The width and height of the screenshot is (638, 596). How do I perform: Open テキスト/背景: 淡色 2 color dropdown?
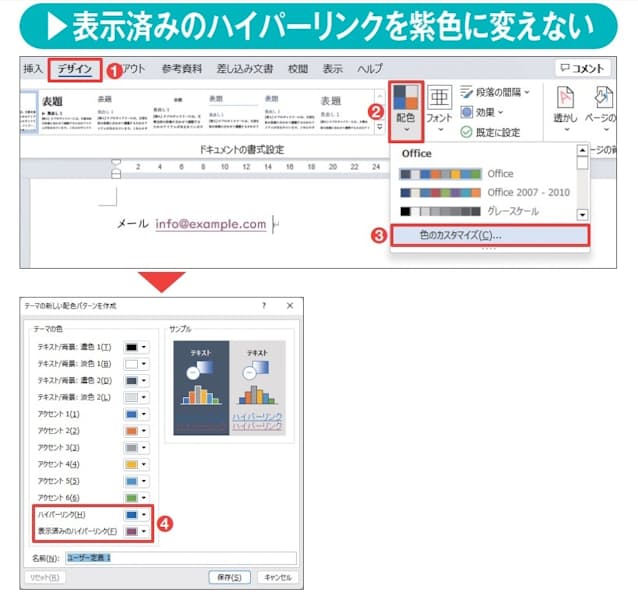pos(136,397)
